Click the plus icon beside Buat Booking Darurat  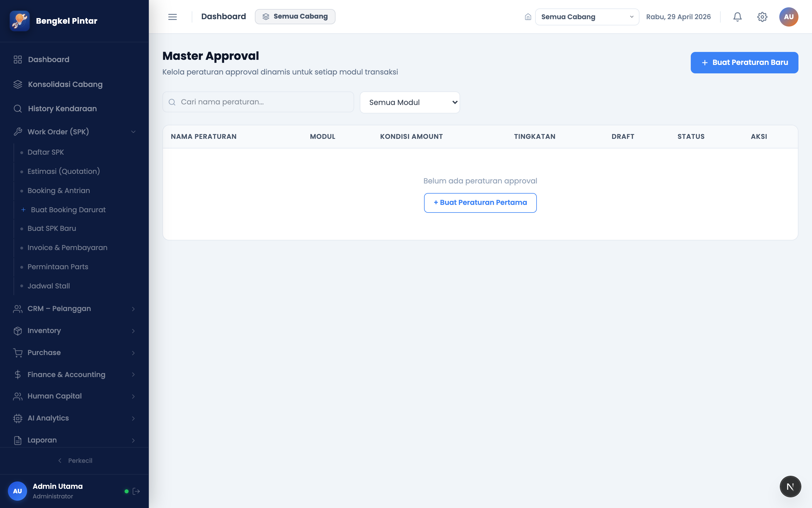(23, 210)
